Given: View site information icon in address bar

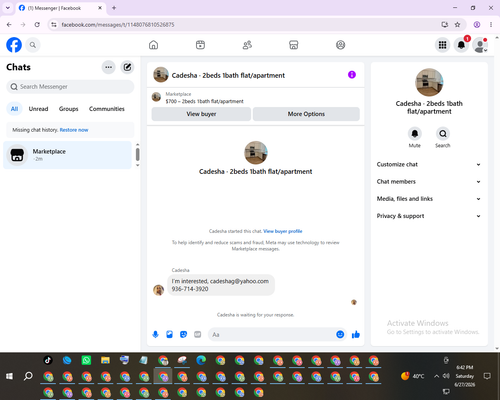Looking at the screenshot, I should (54, 25).
